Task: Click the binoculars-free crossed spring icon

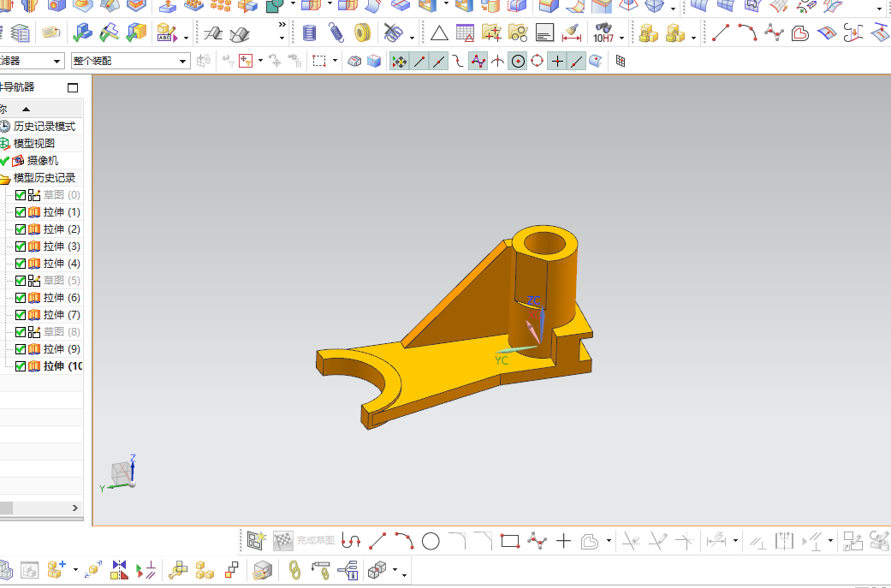Action: click(x=393, y=33)
